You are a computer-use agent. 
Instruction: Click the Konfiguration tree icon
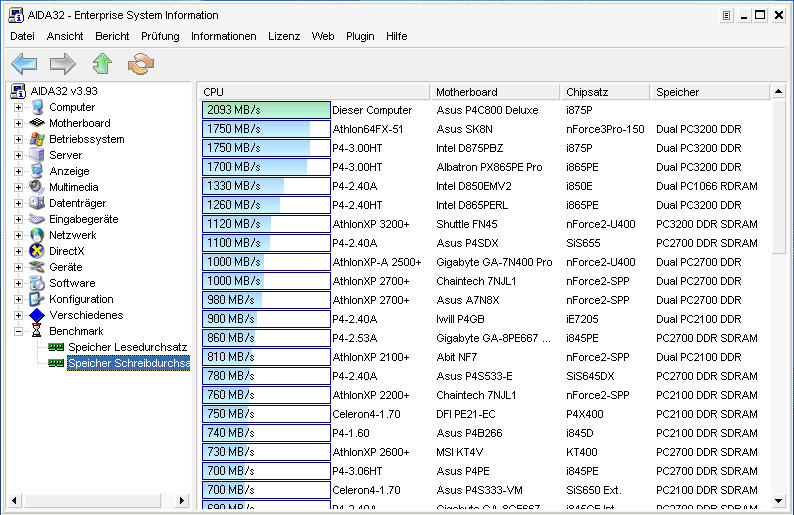tap(37, 299)
